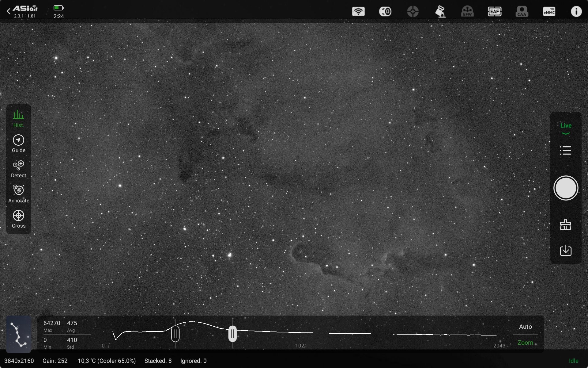Toggle the Cross crosshair overlay

pos(18,219)
